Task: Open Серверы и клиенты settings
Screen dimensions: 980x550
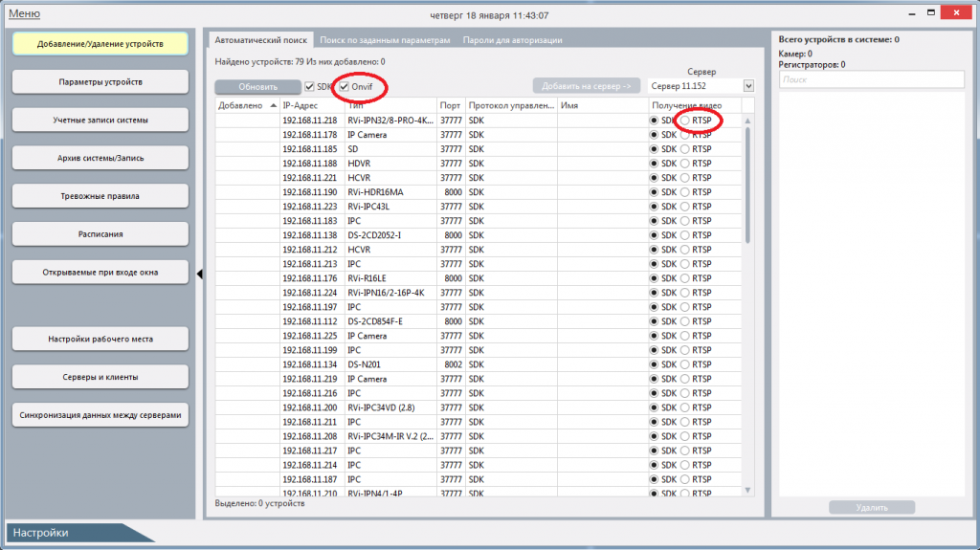Action: 100,377
